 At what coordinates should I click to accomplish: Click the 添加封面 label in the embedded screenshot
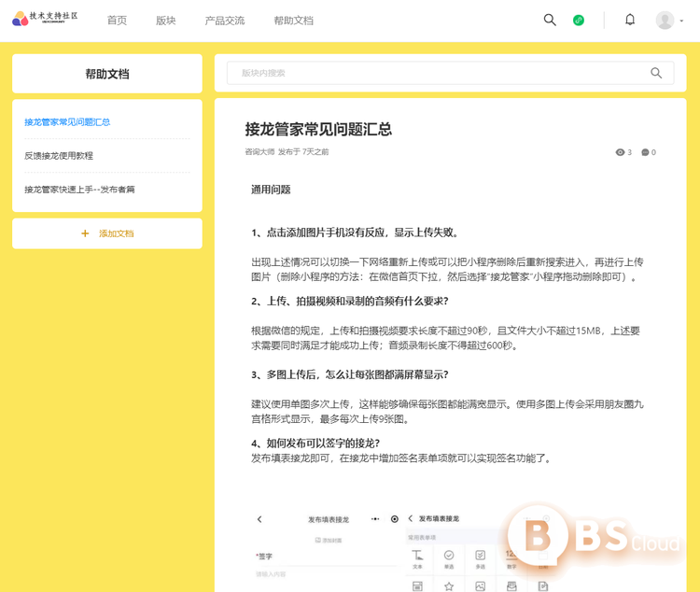pos(329,540)
